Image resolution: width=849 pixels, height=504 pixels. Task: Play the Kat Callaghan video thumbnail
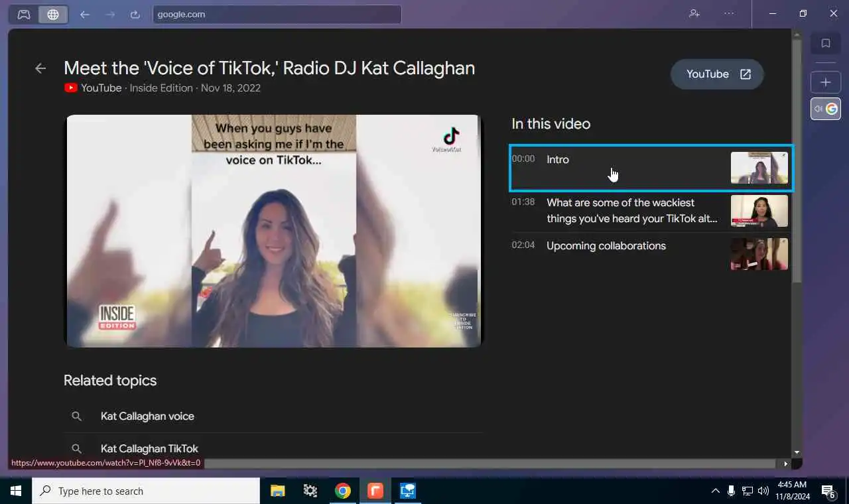(x=273, y=231)
